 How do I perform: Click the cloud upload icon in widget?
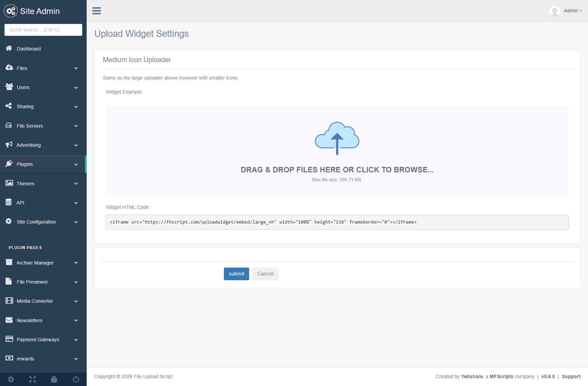[337, 138]
